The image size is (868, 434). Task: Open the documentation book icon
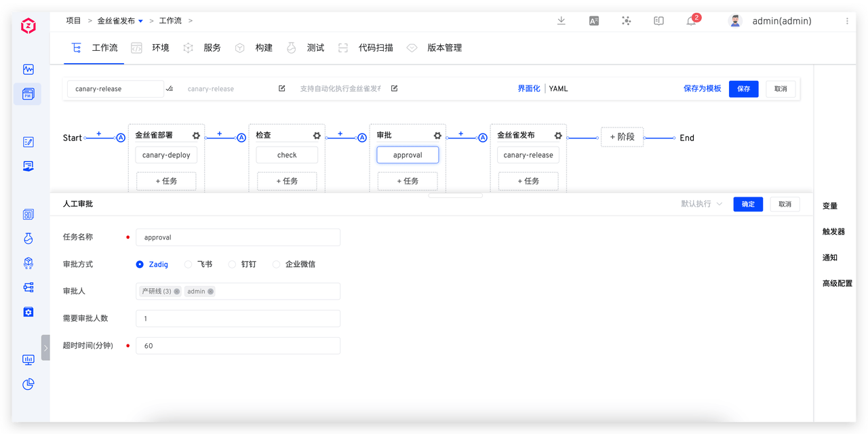point(658,21)
